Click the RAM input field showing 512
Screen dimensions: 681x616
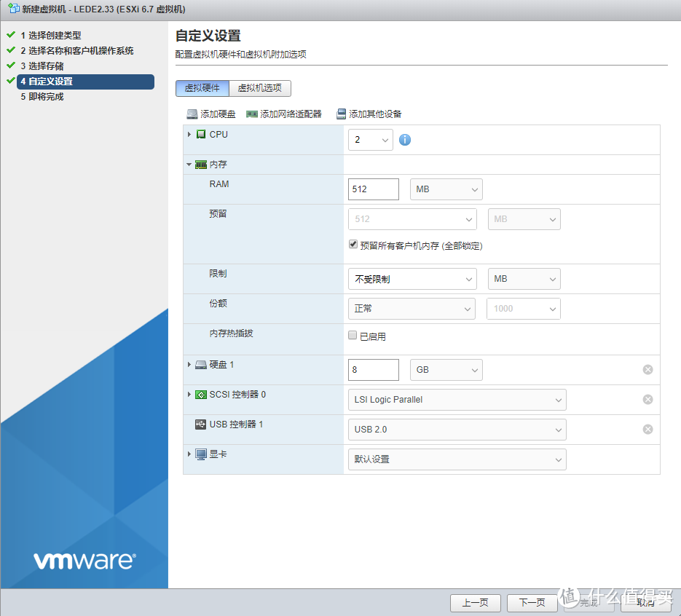pos(373,189)
